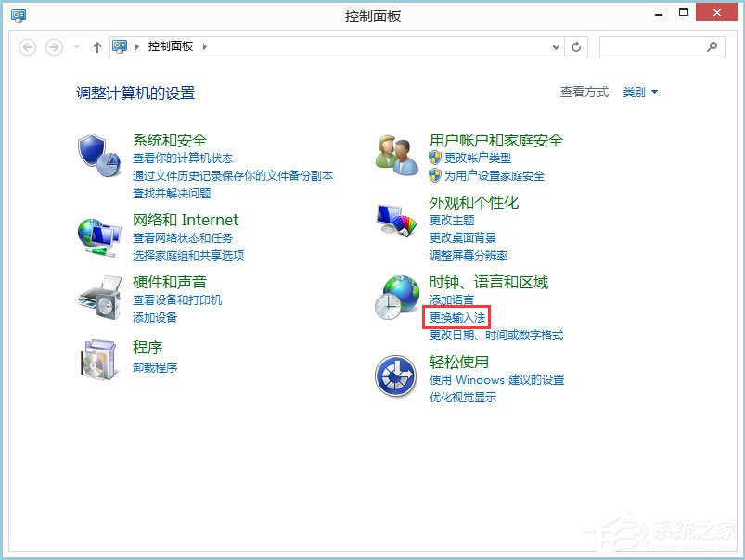Click the refresh icon beside address bar
Screen dimensions: 745x560
(x=576, y=46)
